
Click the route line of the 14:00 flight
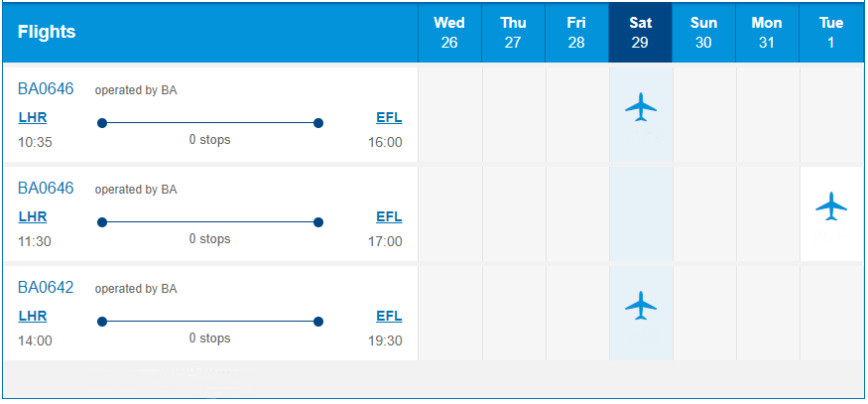coord(209,322)
